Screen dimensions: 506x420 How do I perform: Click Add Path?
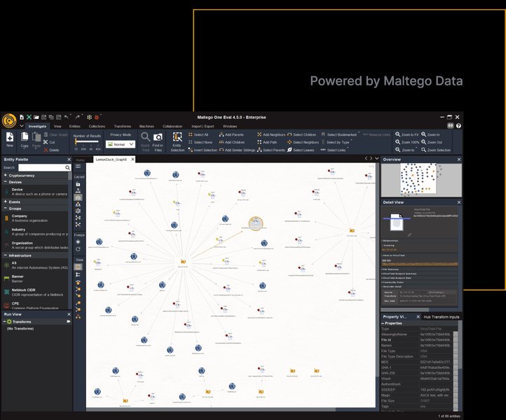pyautogui.click(x=267, y=142)
